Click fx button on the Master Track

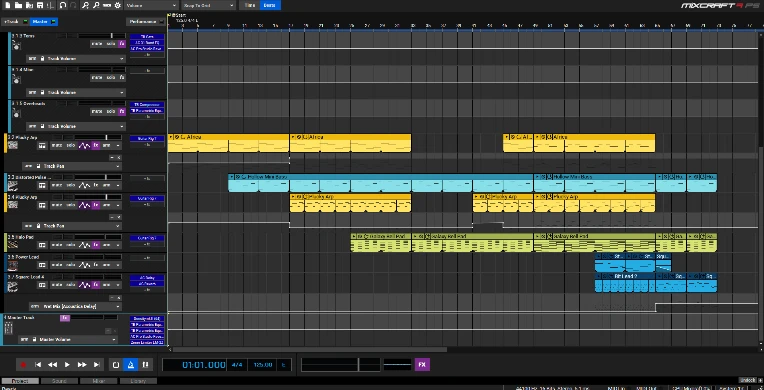[x=64, y=318]
